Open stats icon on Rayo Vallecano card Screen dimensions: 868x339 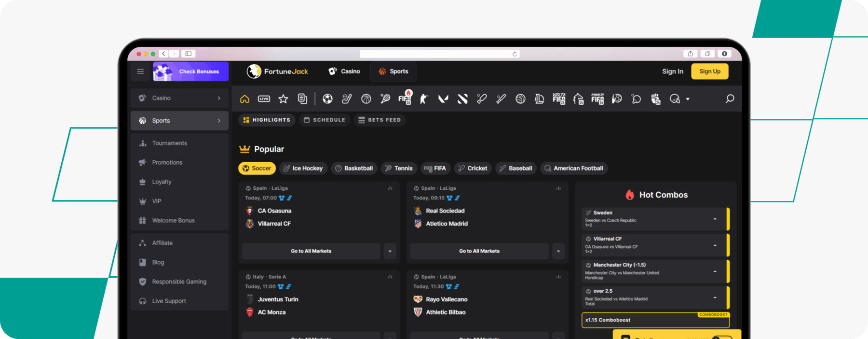(x=558, y=277)
